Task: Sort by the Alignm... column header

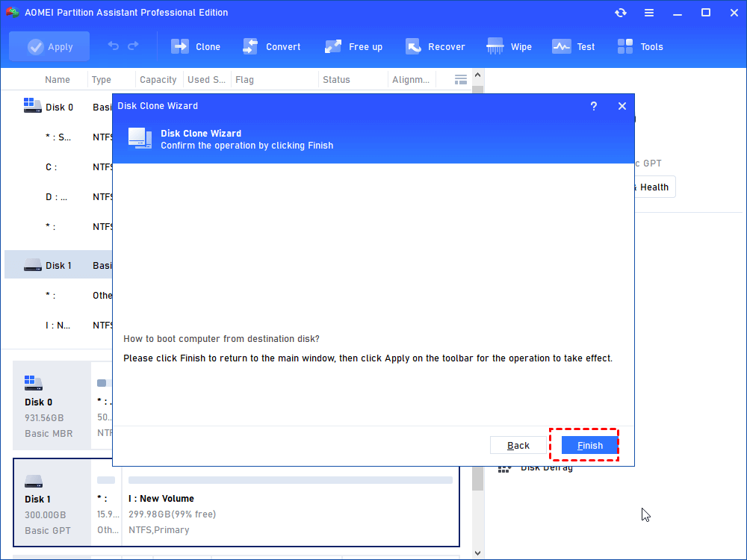Action: click(x=411, y=80)
